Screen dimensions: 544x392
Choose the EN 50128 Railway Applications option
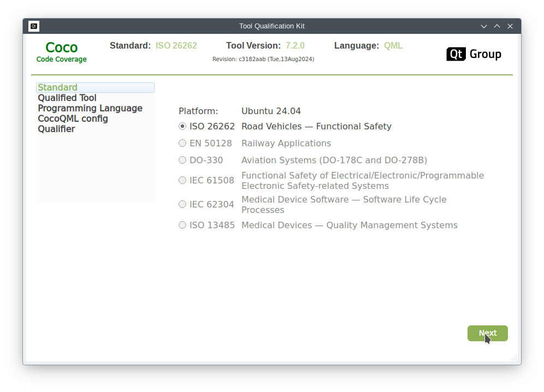click(x=182, y=143)
